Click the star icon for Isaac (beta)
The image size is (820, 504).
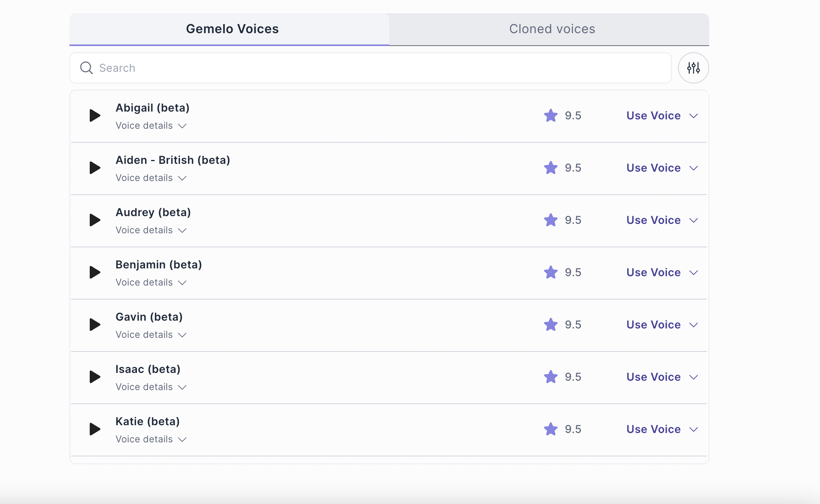coord(550,377)
